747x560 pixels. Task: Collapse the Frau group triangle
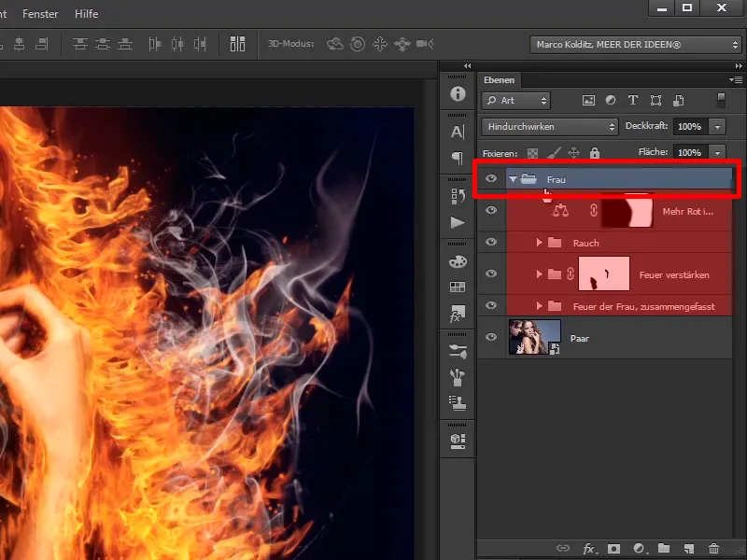pyautogui.click(x=513, y=179)
